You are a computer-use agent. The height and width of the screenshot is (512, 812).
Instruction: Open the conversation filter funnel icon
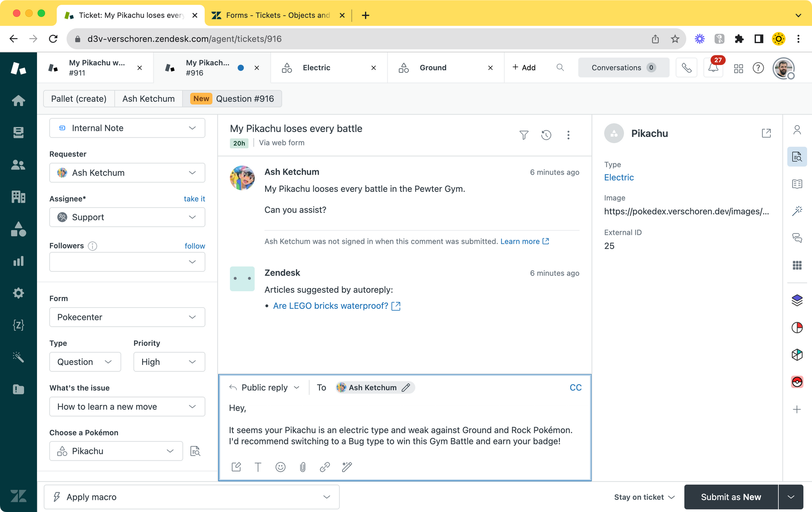524,135
